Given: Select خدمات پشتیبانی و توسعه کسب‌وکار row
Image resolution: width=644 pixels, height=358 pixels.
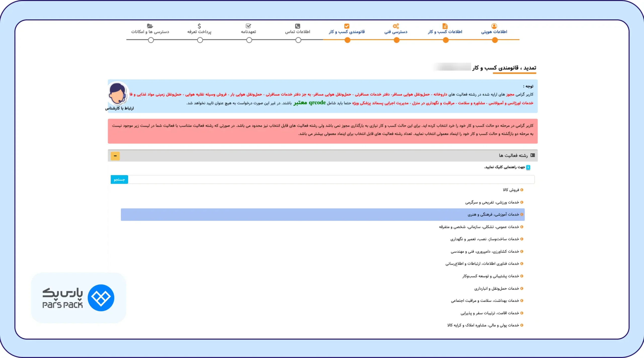Looking at the screenshot, I should [491, 276].
